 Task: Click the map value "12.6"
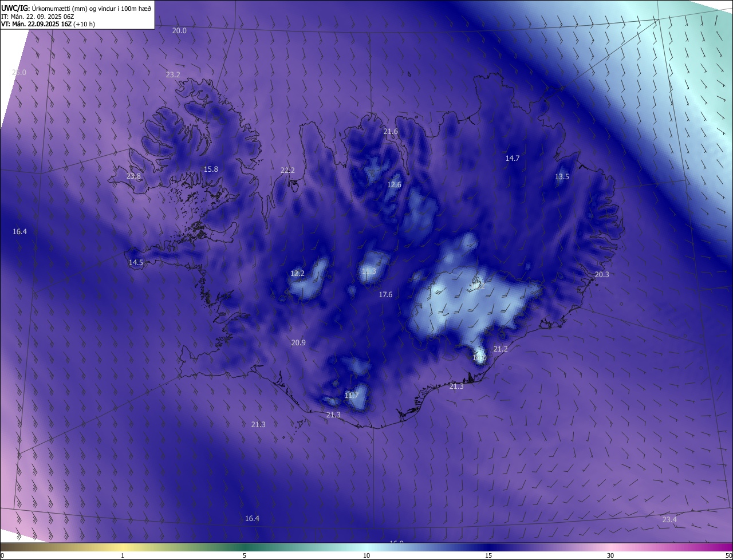pos(394,184)
